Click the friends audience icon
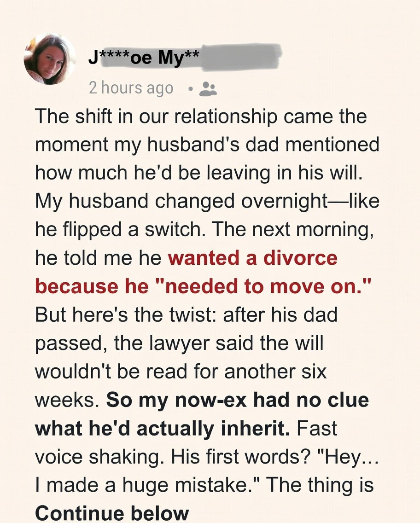 click(x=208, y=88)
